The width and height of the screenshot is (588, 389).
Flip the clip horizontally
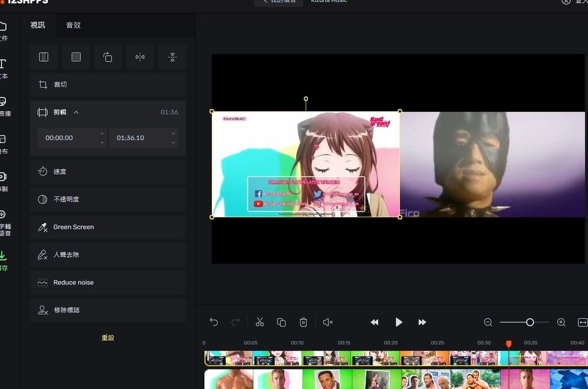(x=140, y=57)
